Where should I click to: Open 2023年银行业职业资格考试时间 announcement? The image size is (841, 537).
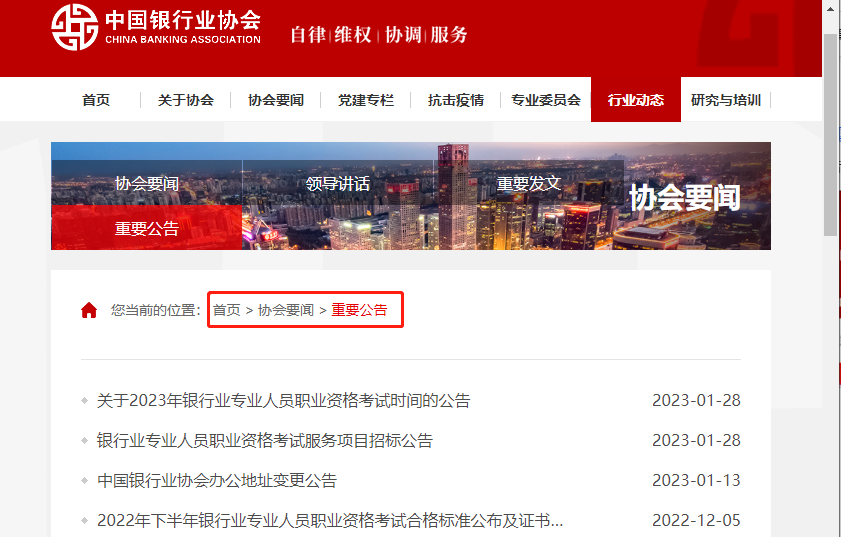point(283,401)
